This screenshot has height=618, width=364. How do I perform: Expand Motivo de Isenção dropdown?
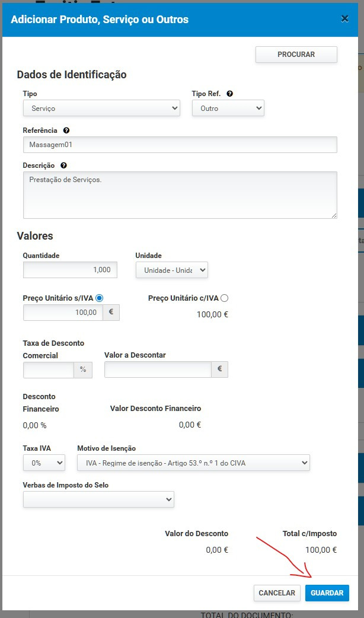193,463
